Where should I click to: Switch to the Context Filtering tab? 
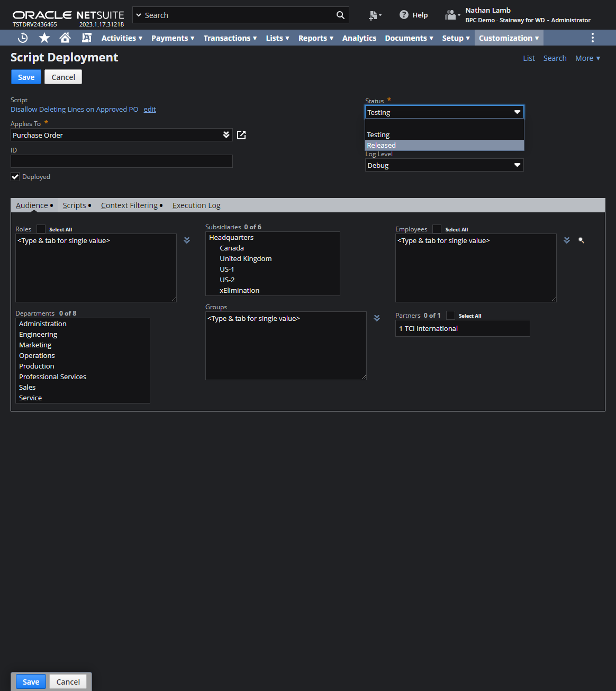click(x=130, y=205)
